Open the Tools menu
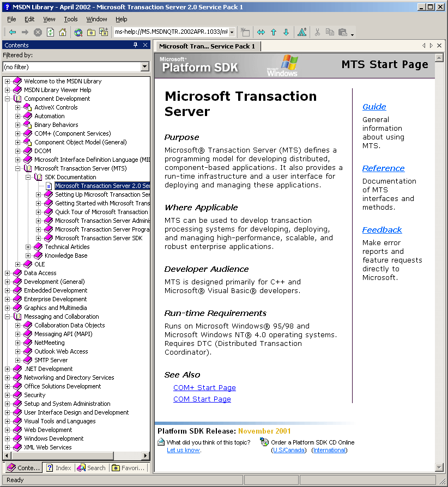 (71, 19)
